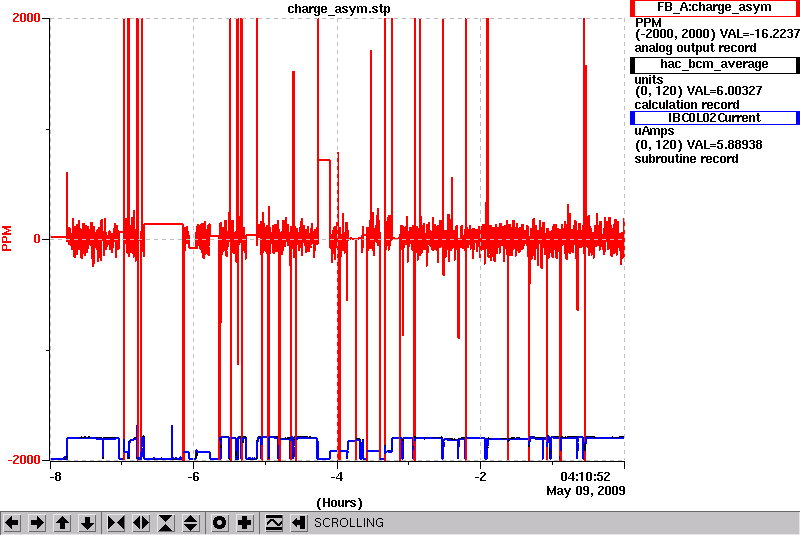The width and height of the screenshot is (800, 535).
Task: Compress the vertical axis with hourglass icon
Action: (166, 523)
